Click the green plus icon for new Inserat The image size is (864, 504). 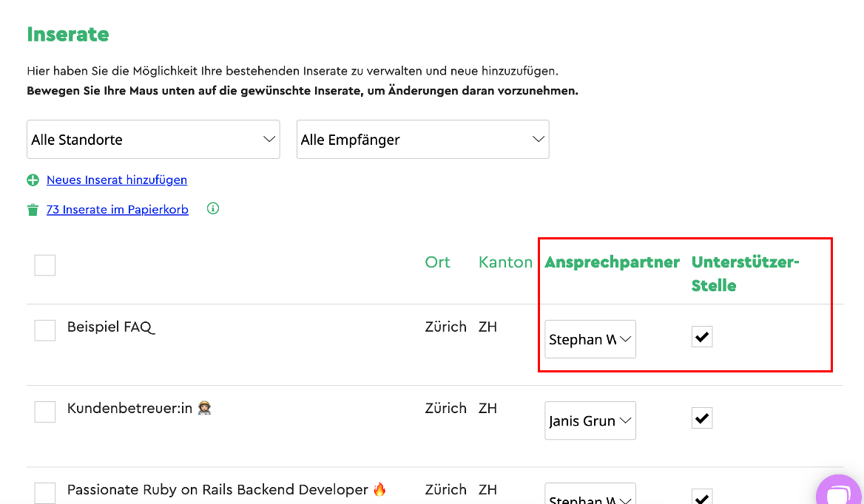[33, 180]
